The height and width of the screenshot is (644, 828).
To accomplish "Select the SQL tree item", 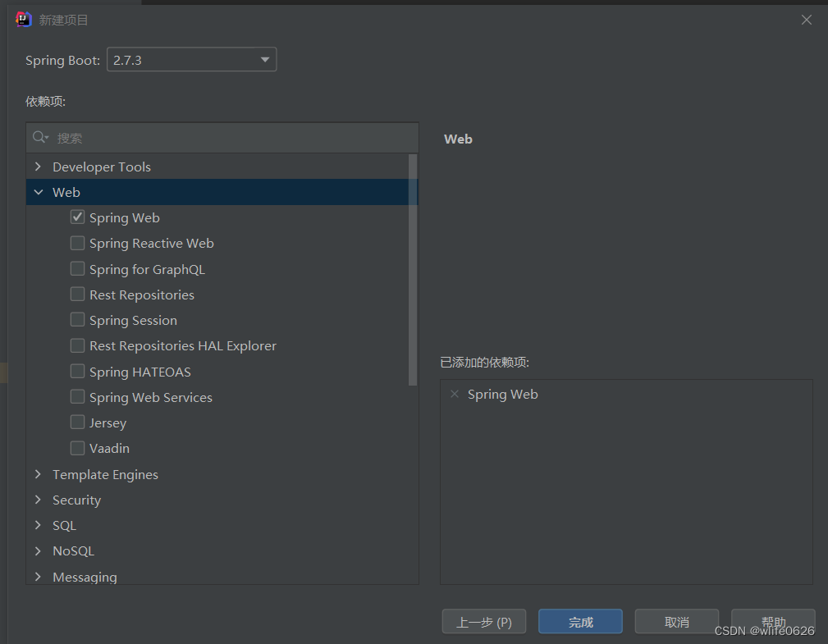I will point(64,525).
